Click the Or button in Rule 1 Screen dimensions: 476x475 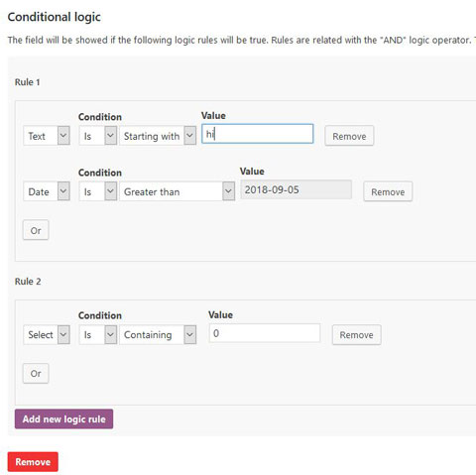36,230
